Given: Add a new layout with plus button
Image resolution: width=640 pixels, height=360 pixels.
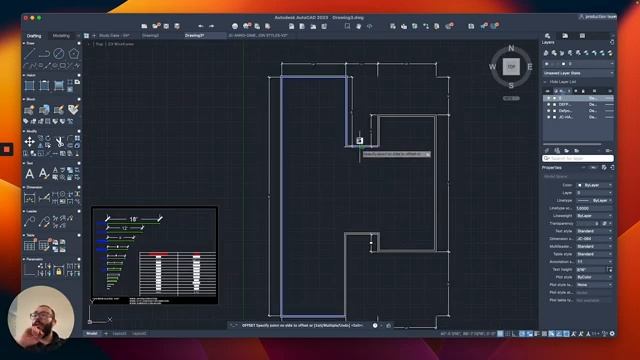Looking at the screenshot, I should tap(106, 333).
